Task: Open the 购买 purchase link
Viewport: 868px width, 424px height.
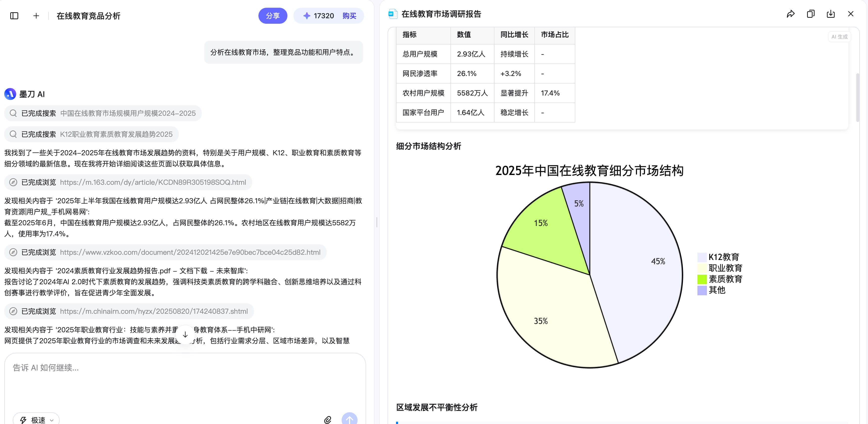Action: (349, 15)
